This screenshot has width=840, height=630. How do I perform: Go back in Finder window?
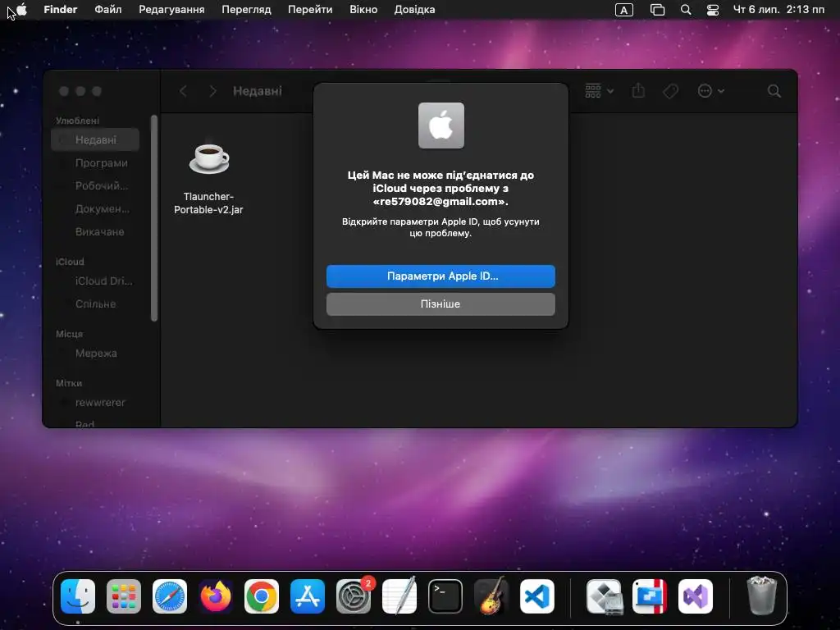point(183,91)
